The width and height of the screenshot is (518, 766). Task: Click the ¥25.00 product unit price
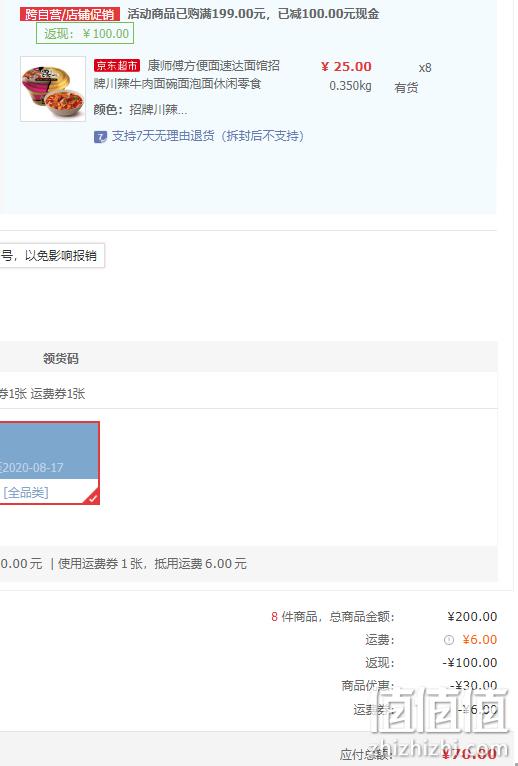[x=346, y=66]
